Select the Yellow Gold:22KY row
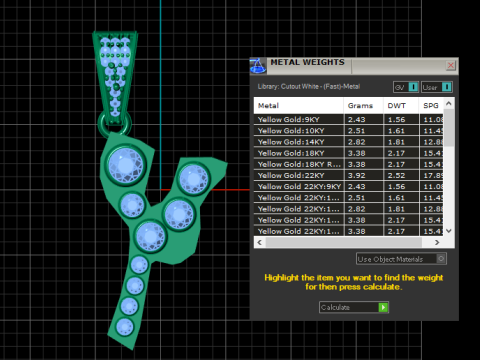480x360 pixels. click(349, 175)
